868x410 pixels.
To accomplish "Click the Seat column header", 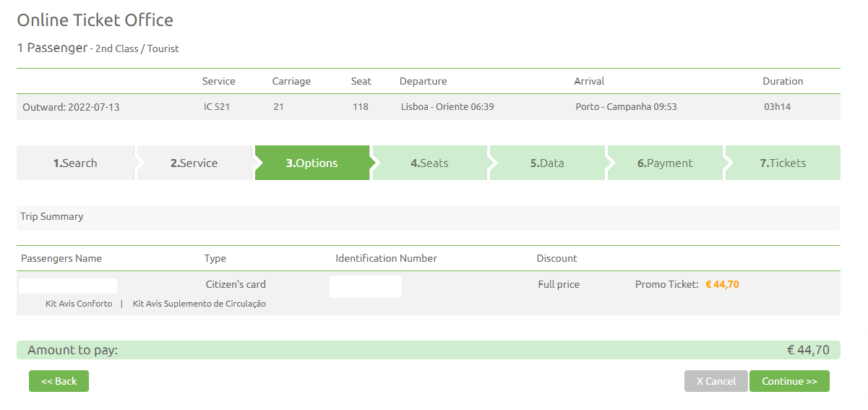I will 361,81.
